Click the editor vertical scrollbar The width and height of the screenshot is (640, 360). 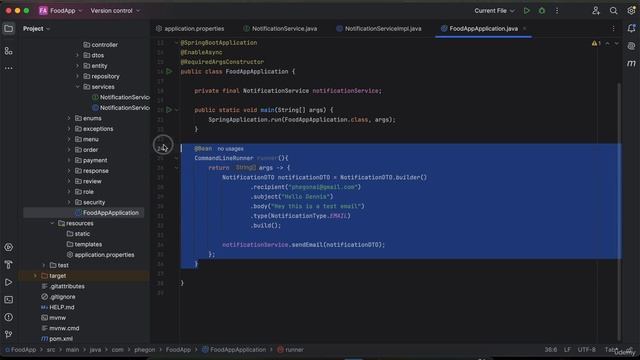click(620, 211)
